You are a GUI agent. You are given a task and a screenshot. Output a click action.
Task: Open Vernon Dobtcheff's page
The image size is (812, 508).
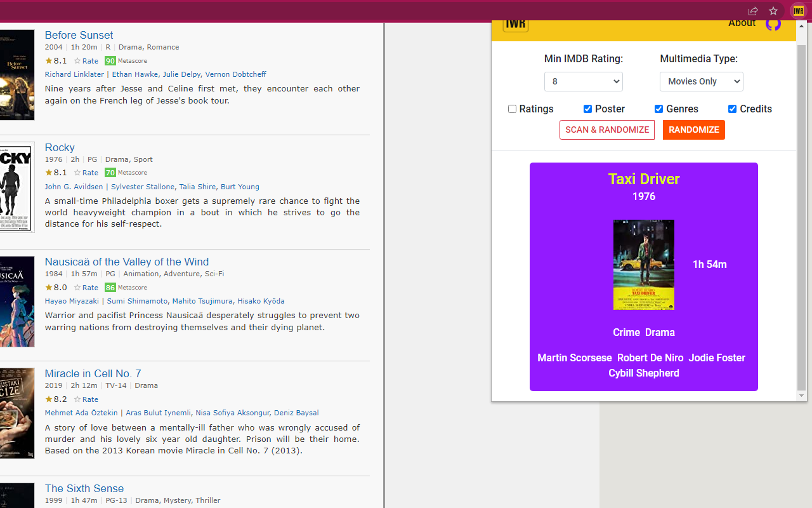(235, 74)
